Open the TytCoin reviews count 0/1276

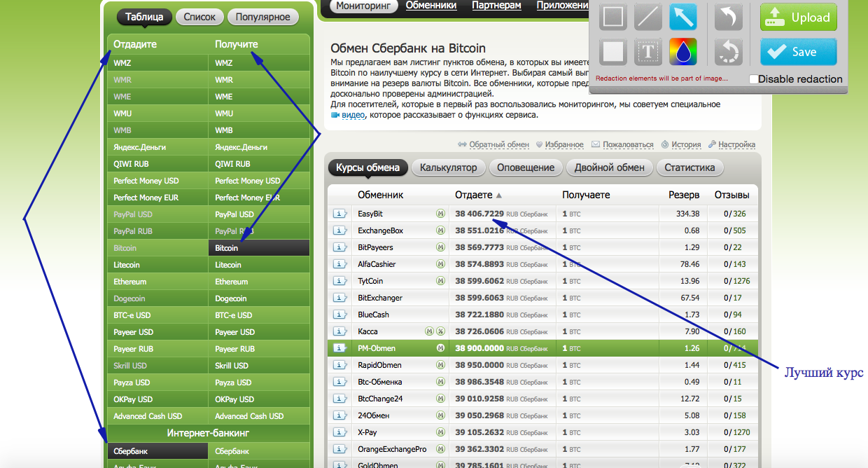point(737,281)
